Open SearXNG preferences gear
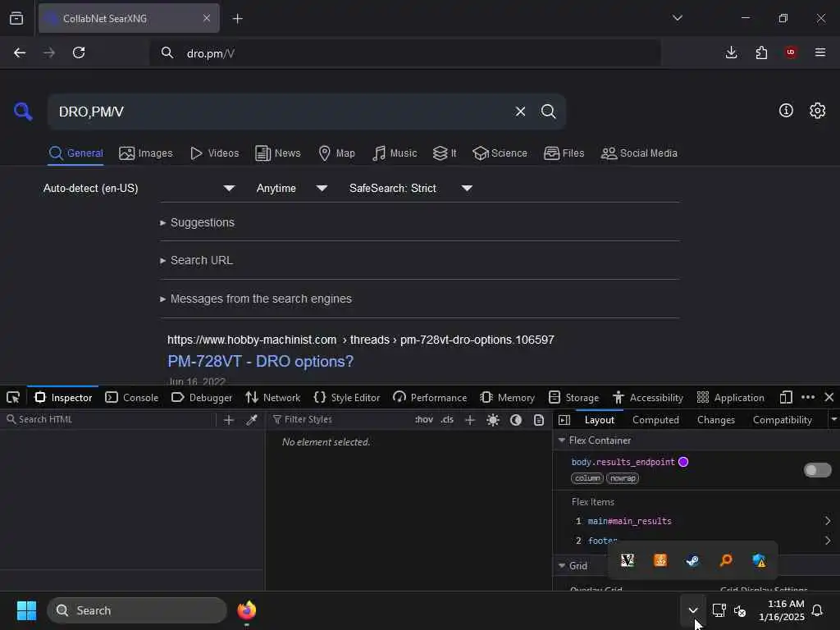Image resolution: width=840 pixels, height=630 pixels. click(817, 111)
